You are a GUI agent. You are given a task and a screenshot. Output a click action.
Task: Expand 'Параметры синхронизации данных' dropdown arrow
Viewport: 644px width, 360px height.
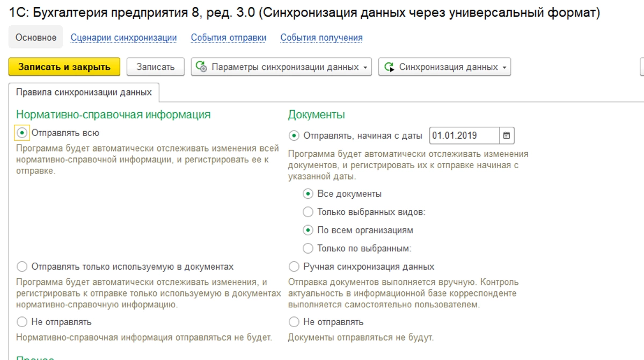(x=365, y=68)
